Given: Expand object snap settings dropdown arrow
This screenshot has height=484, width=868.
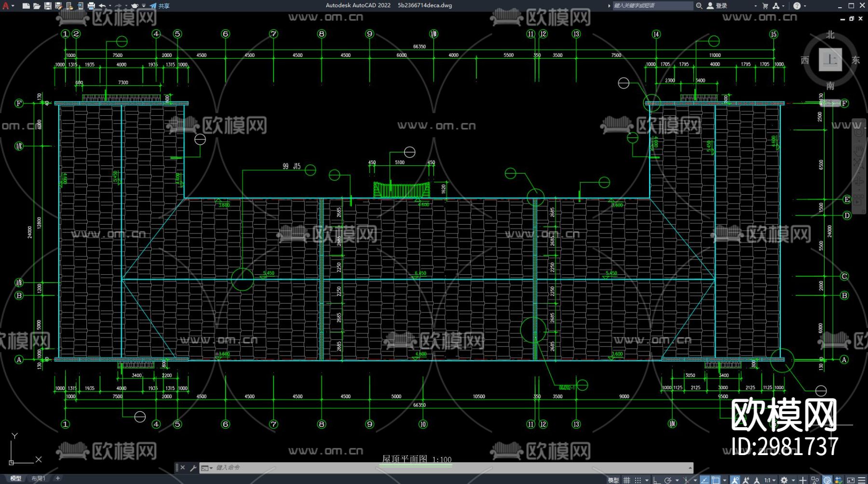Looking at the screenshot, I should coord(725,480).
